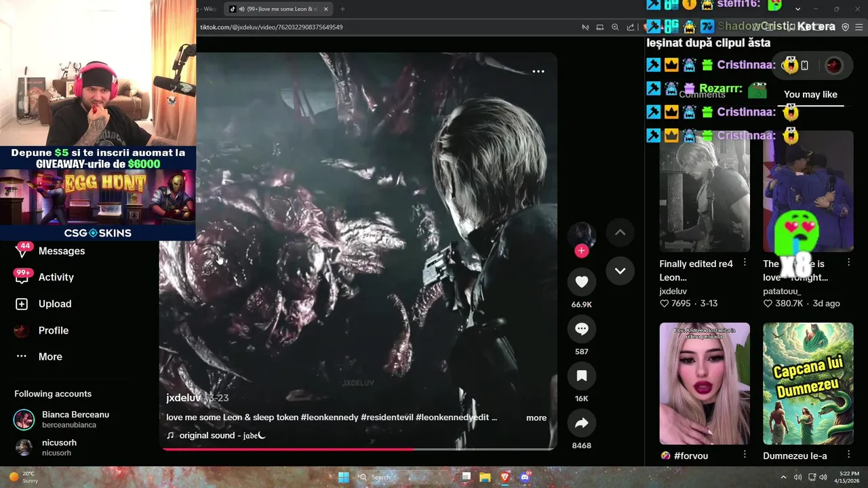Close the TikTok browser tab
This screenshot has width=868, height=488.
326,9
